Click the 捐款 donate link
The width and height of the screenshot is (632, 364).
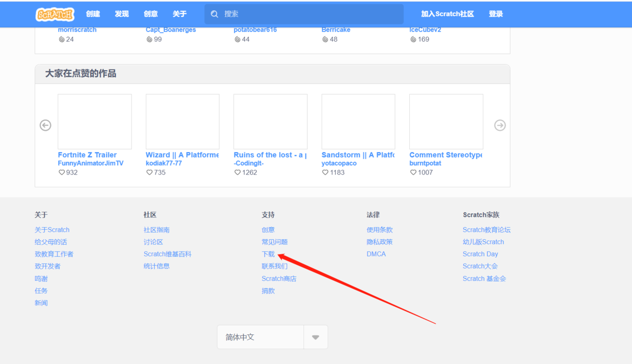(x=268, y=291)
